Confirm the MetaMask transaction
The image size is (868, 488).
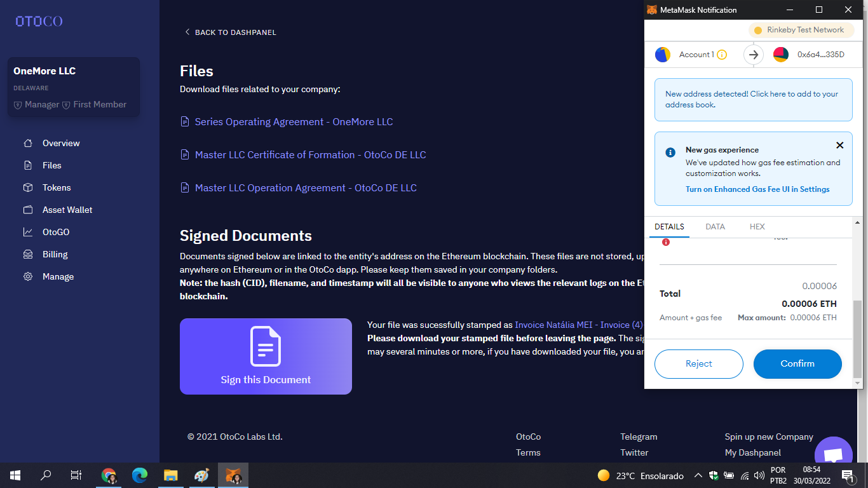[797, 364]
